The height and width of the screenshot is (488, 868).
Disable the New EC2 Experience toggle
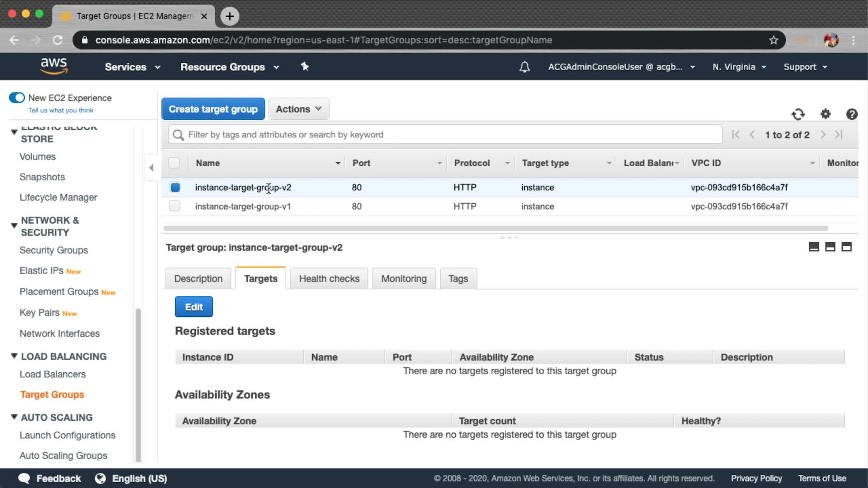click(x=17, y=98)
